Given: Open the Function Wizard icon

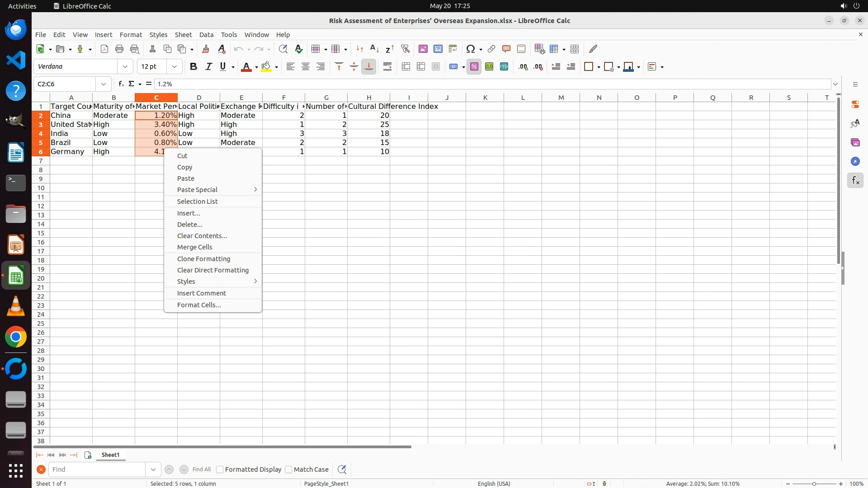Looking at the screenshot, I should (x=121, y=84).
